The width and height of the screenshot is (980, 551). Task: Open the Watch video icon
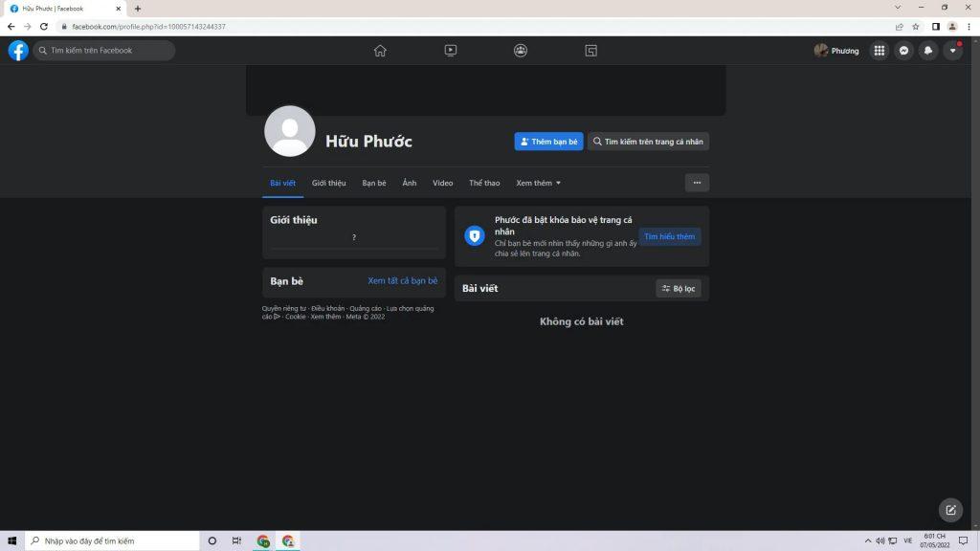coord(451,51)
